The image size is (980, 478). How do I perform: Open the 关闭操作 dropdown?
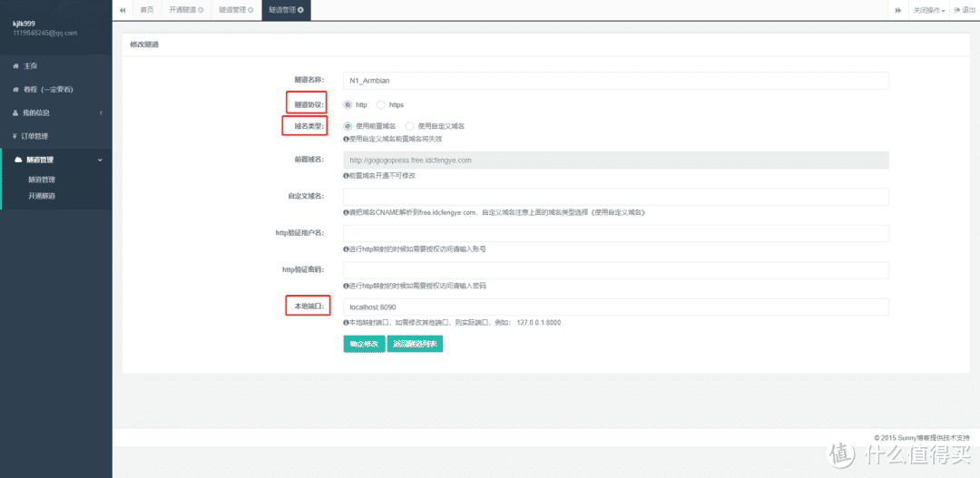point(929,10)
